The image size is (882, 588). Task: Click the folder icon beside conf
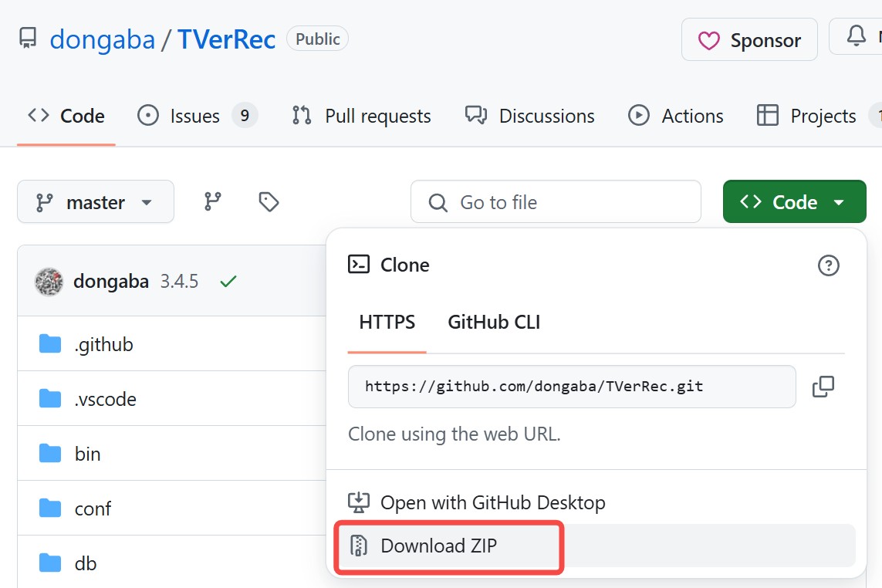(50, 508)
